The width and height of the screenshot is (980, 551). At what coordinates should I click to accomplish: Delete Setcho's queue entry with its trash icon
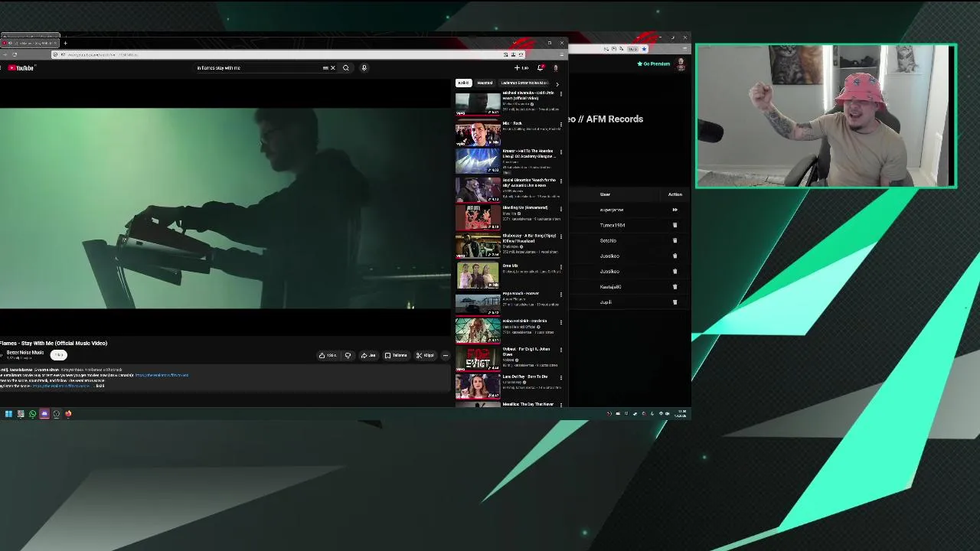(x=675, y=240)
